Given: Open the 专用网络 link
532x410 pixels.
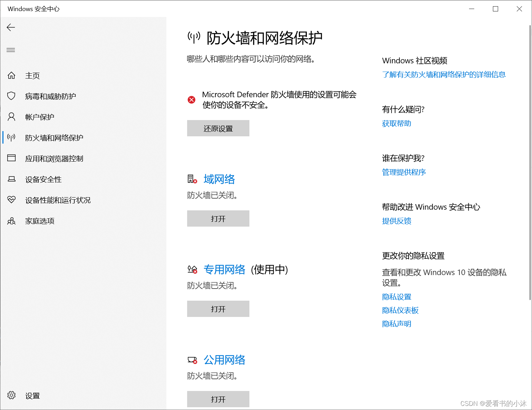Looking at the screenshot, I should pyautogui.click(x=224, y=270).
